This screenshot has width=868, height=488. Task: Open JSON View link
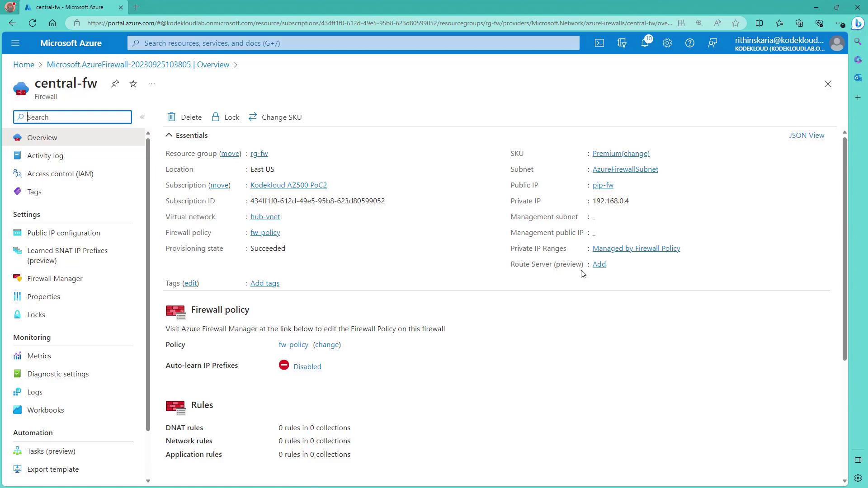(x=807, y=136)
